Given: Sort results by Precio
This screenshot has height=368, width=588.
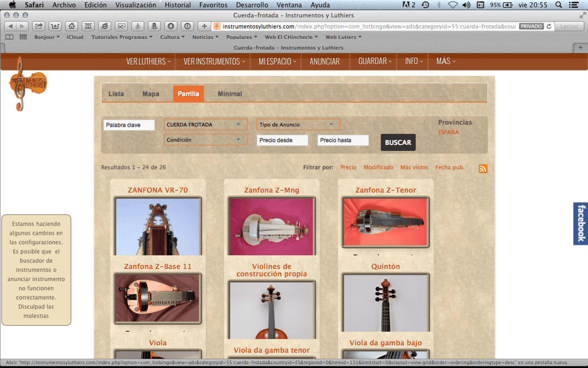Looking at the screenshot, I should tap(348, 167).
